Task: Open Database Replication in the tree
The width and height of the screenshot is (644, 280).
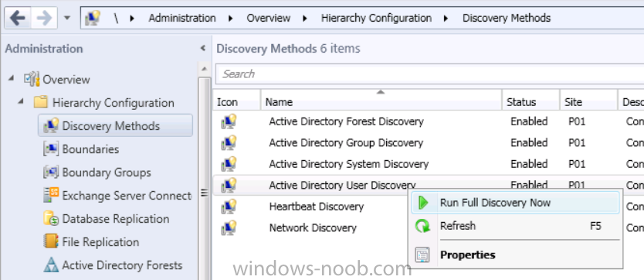Action: pos(115,219)
